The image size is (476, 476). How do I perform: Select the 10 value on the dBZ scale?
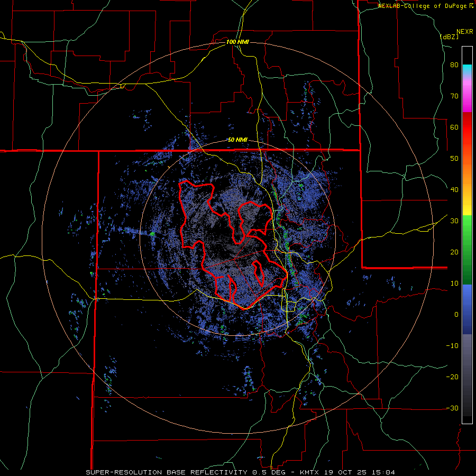454,283
